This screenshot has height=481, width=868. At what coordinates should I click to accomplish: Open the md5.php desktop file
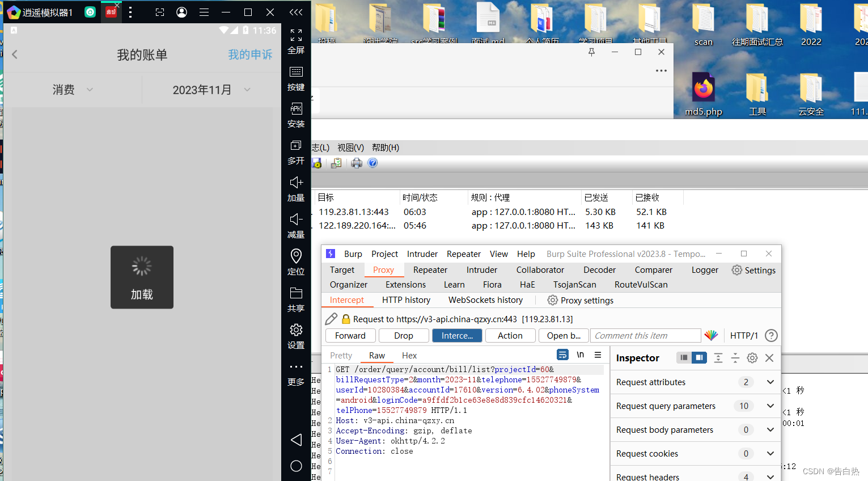click(x=704, y=94)
